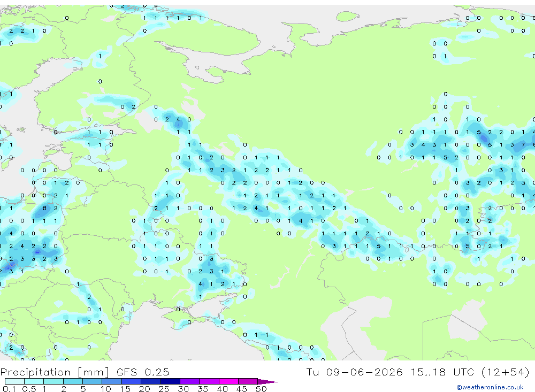
Task: Click the 20–25 mm legend color swatch
Action: tap(151, 381)
